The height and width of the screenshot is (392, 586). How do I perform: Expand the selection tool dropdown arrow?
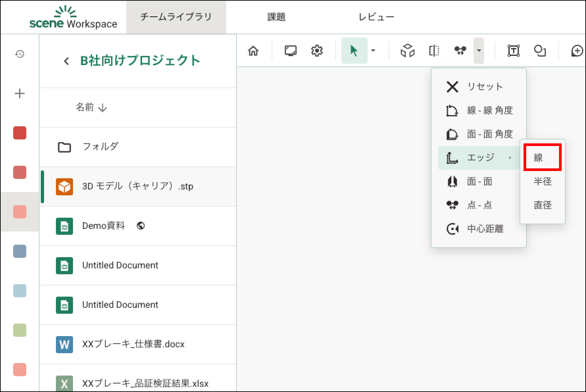coord(373,51)
